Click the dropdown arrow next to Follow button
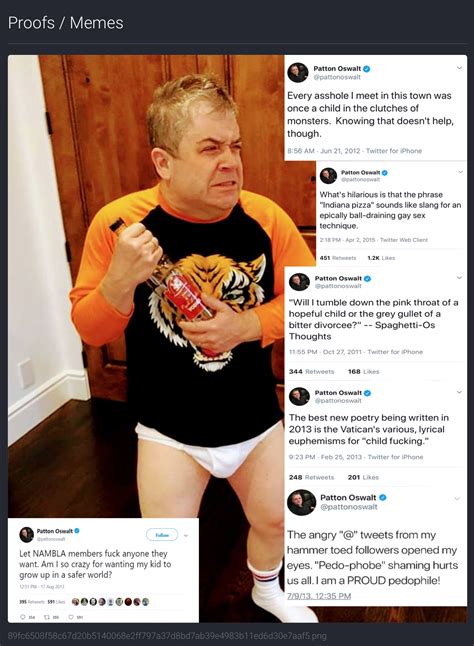 tap(186, 536)
